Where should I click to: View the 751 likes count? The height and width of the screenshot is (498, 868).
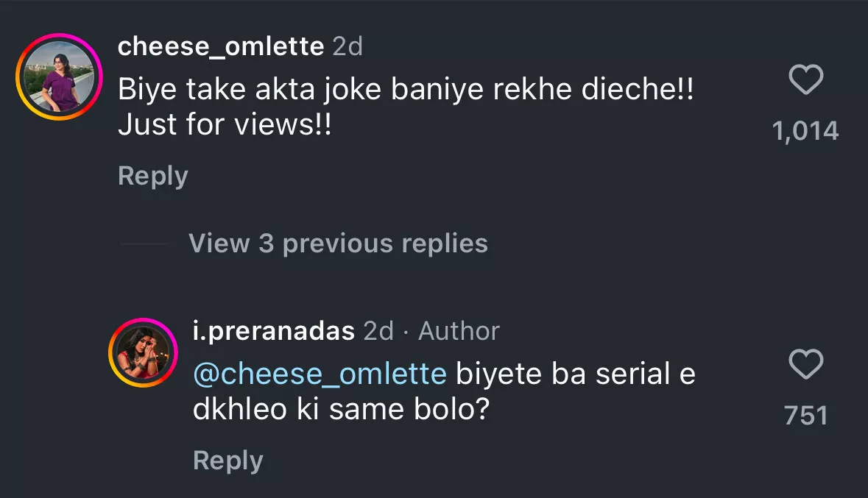click(x=805, y=416)
